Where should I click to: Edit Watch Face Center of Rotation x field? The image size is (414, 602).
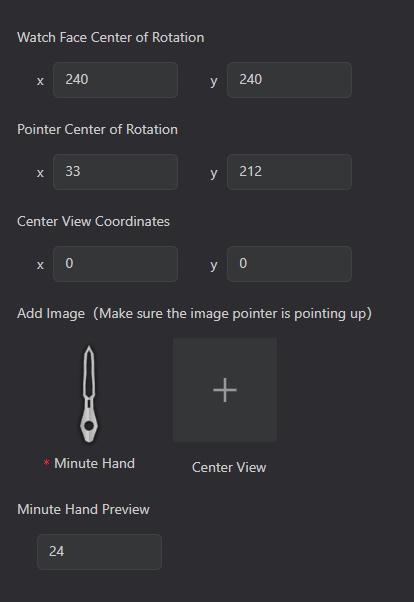(115, 80)
